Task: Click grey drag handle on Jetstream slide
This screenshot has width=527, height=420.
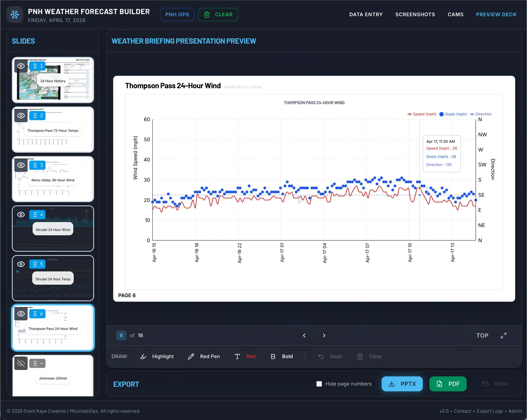Action: pos(37,363)
